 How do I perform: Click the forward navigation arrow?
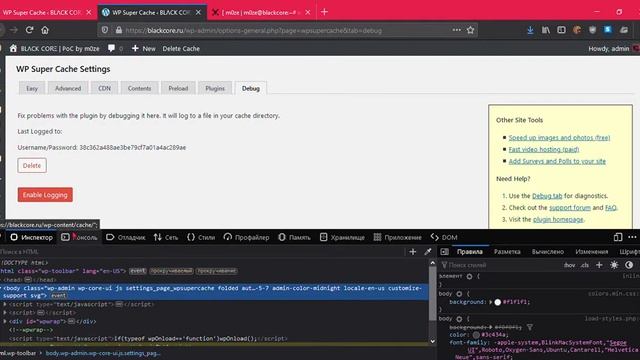(x=13, y=30)
